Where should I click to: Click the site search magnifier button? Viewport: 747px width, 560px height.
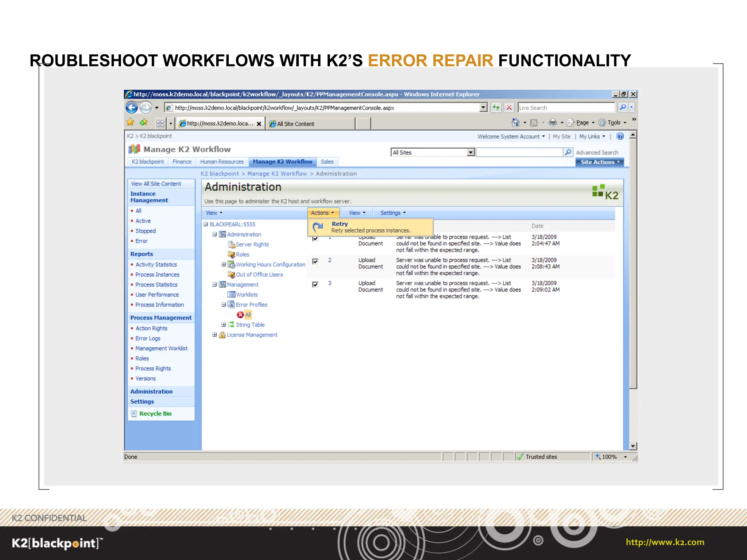click(568, 152)
